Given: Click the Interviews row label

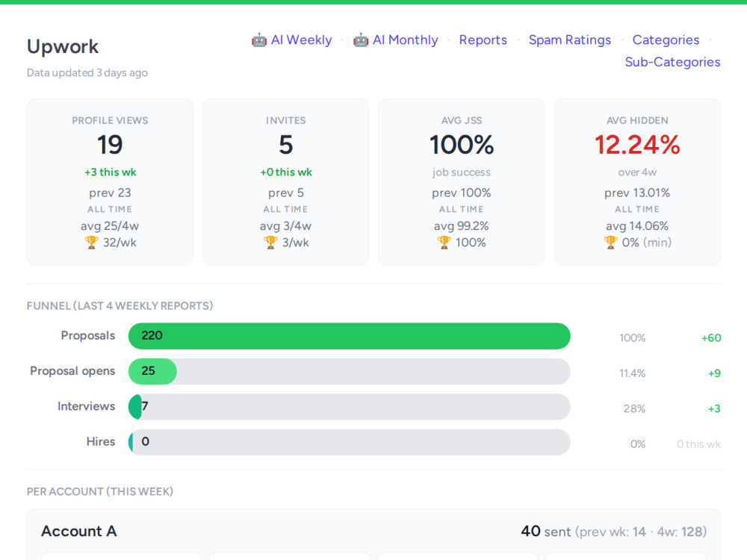Looking at the screenshot, I should pyautogui.click(x=86, y=406).
